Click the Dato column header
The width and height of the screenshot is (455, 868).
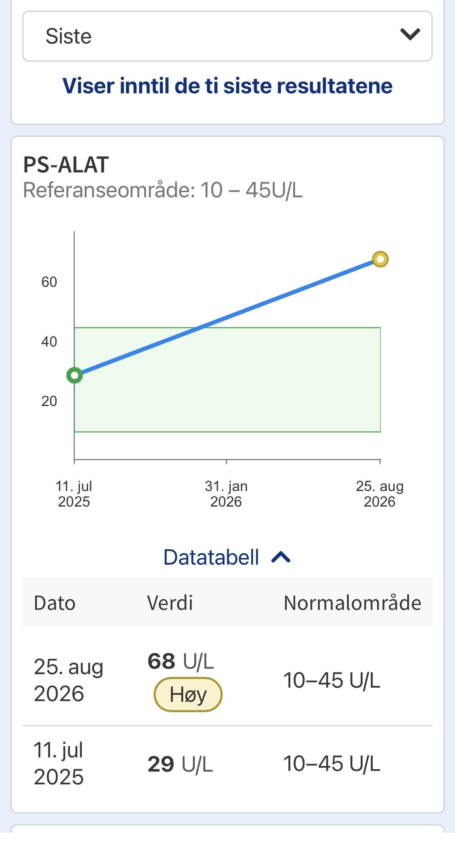point(55,603)
